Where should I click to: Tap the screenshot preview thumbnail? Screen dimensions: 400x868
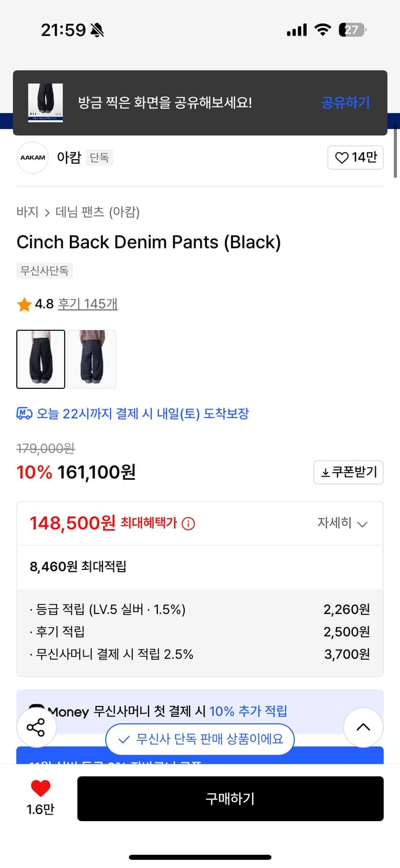[46, 103]
